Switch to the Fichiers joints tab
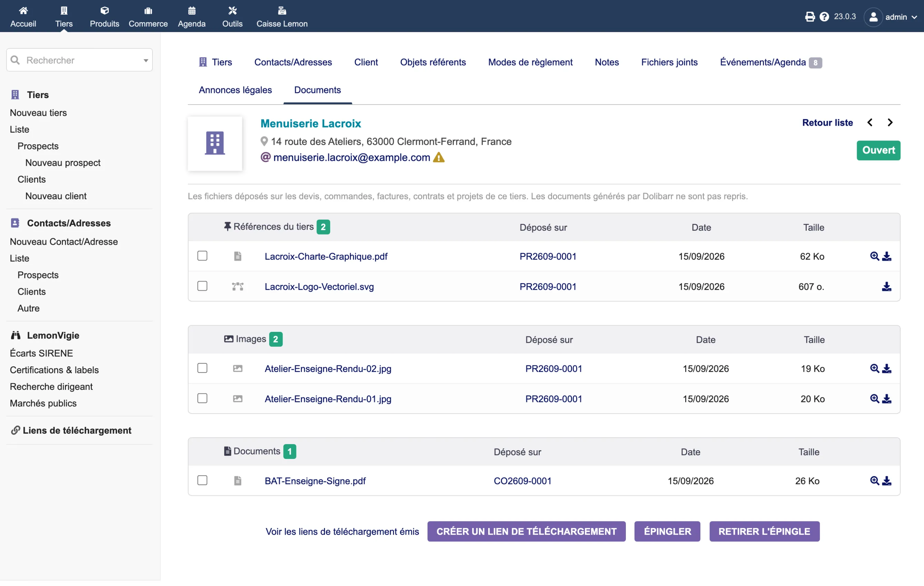 tap(669, 62)
